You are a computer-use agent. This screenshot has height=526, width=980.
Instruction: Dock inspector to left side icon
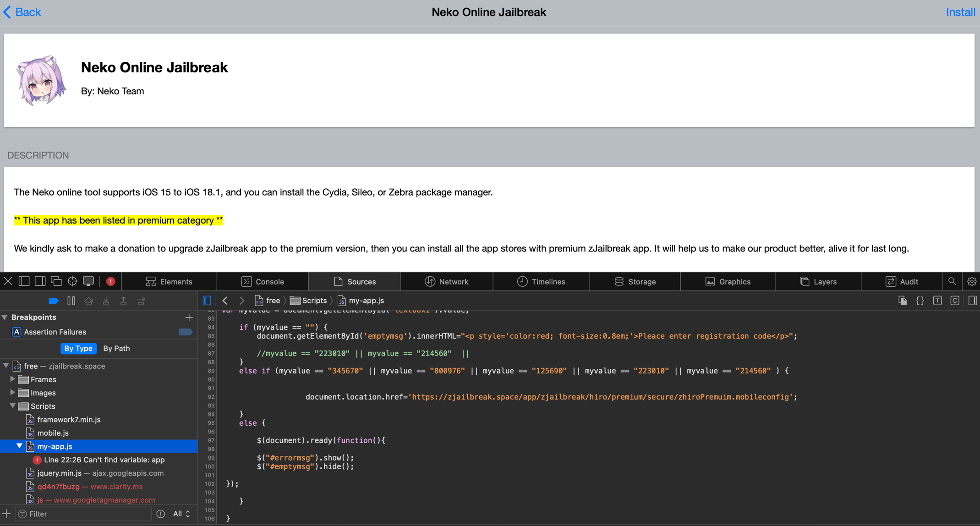(24, 281)
